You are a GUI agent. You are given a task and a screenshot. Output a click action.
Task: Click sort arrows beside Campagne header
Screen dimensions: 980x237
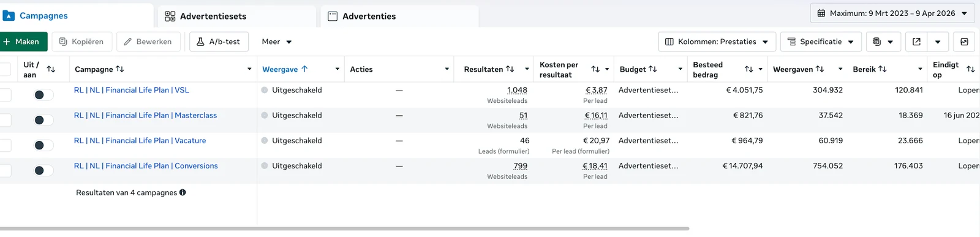pyautogui.click(x=120, y=69)
